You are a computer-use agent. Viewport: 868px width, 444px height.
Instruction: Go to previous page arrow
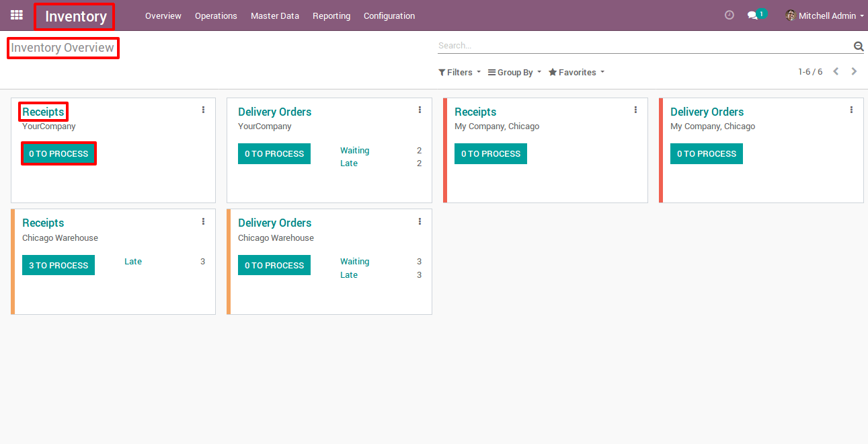coord(836,71)
